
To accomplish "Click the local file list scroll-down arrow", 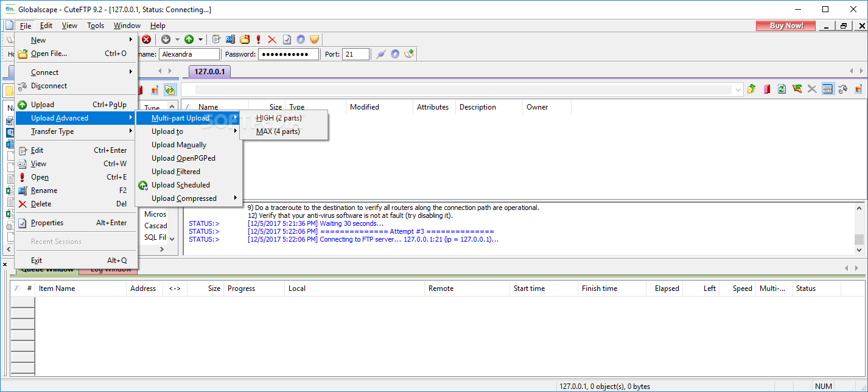I will 172,239.
